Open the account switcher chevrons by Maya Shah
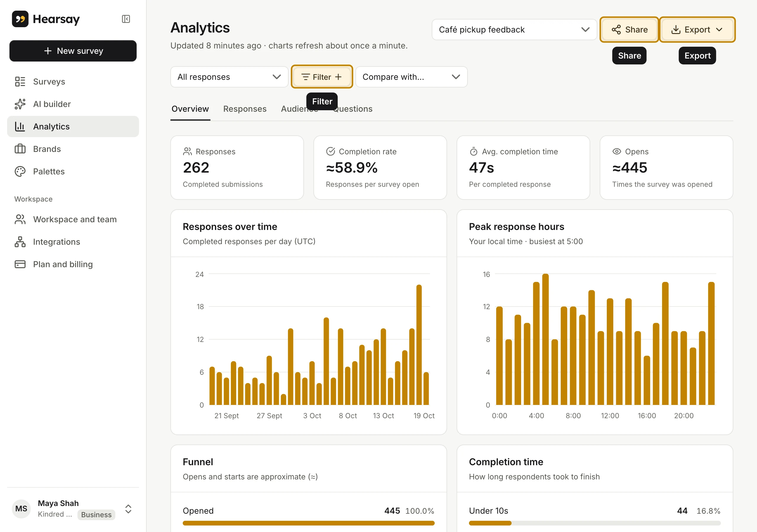Image resolution: width=757 pixels, height=532 pixels. 129,509
